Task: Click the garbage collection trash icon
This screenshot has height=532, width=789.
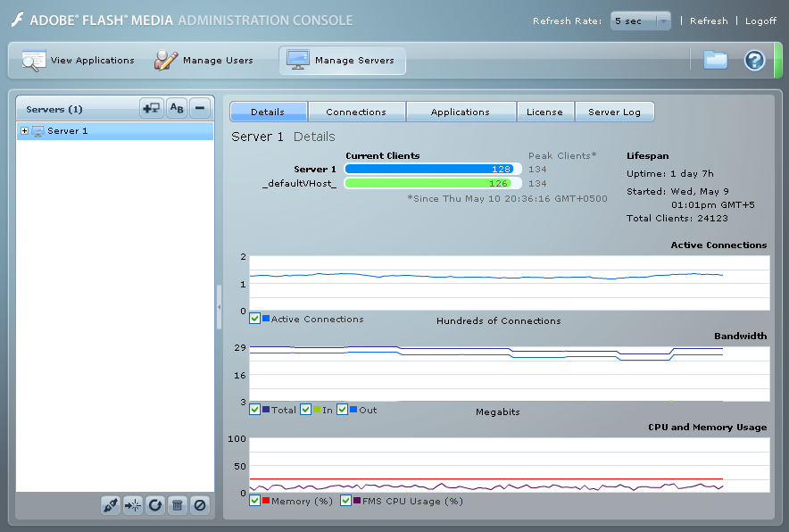Action: click(178, 505)
